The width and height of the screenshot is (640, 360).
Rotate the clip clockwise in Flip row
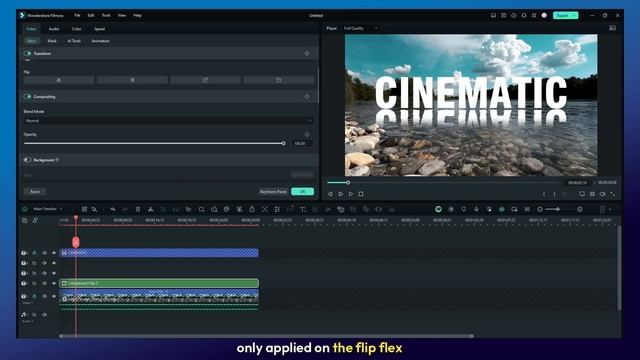(205, 80)
